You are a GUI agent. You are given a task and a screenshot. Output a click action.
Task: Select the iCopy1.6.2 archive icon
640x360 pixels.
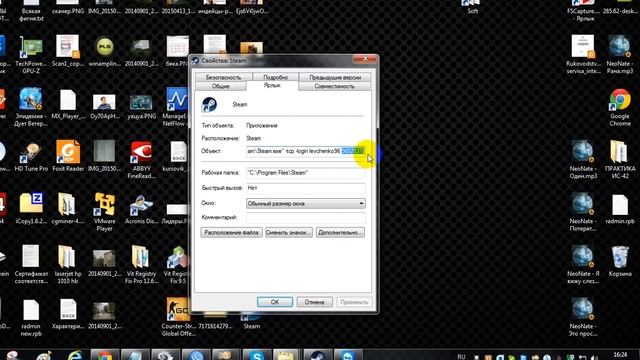(x=31, y=208)
